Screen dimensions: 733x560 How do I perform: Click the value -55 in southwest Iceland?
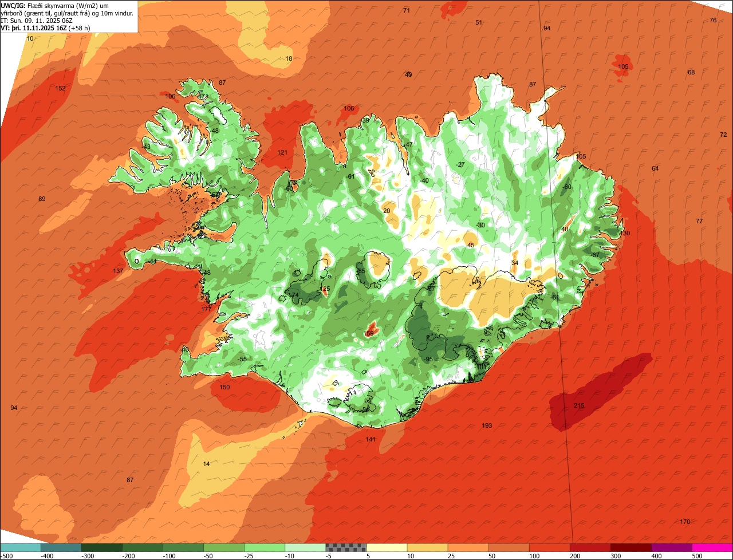(243, 359)
